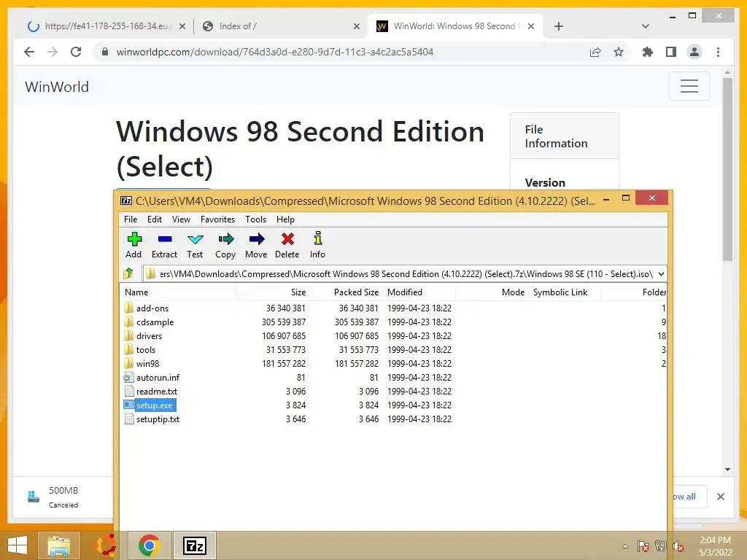
Task: Select the add-ons folder
Action: (152, 308)
